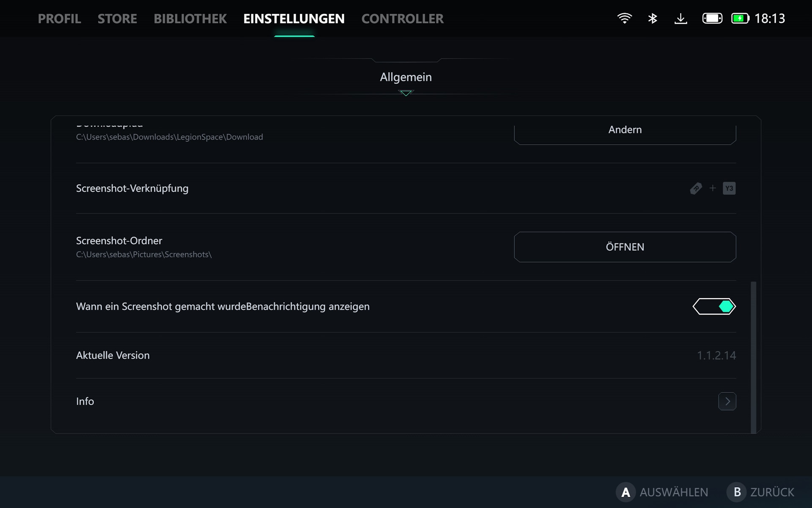Open the downloads arrow icon
Viewport: 812px width, 508px height.
tap(680, 18)
